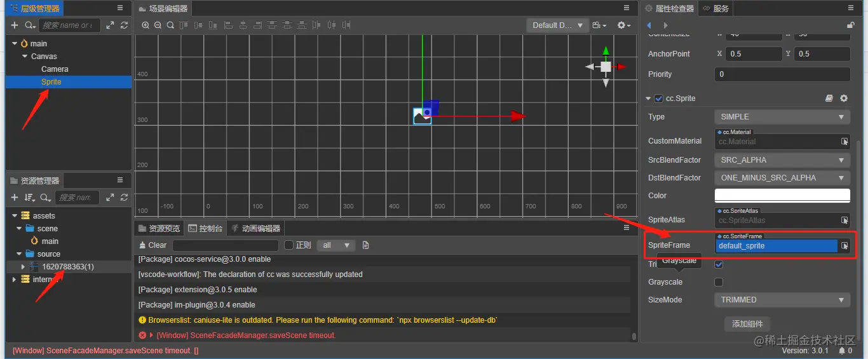
Task: Align left edges in scene toolbar
Action: [x=229, y=25]
